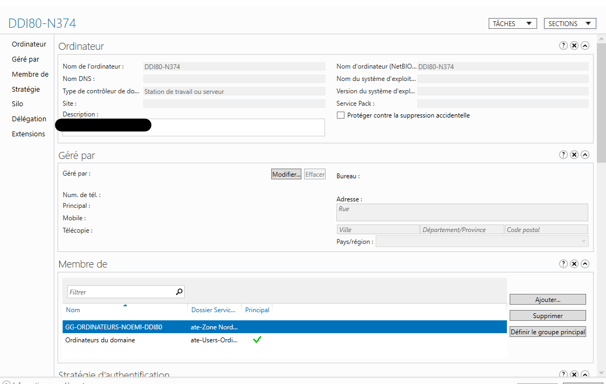Open the Pays/région combo box
This screenshot has height=384, width=606.
(482, 241)
